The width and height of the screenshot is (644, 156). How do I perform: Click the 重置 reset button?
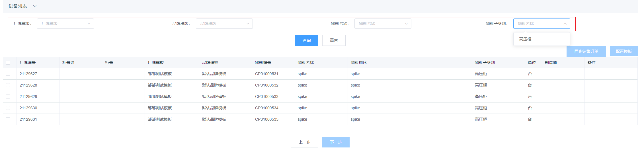point(334,40)
